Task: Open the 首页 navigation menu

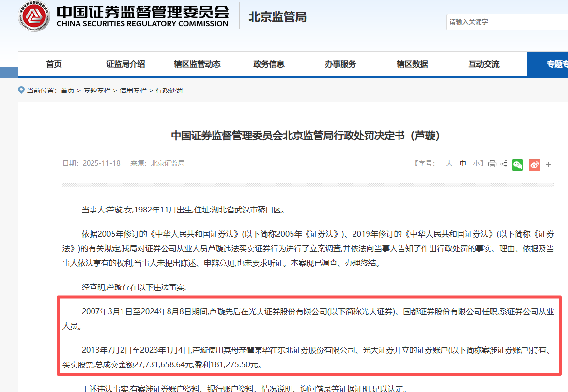Action: 53,64
